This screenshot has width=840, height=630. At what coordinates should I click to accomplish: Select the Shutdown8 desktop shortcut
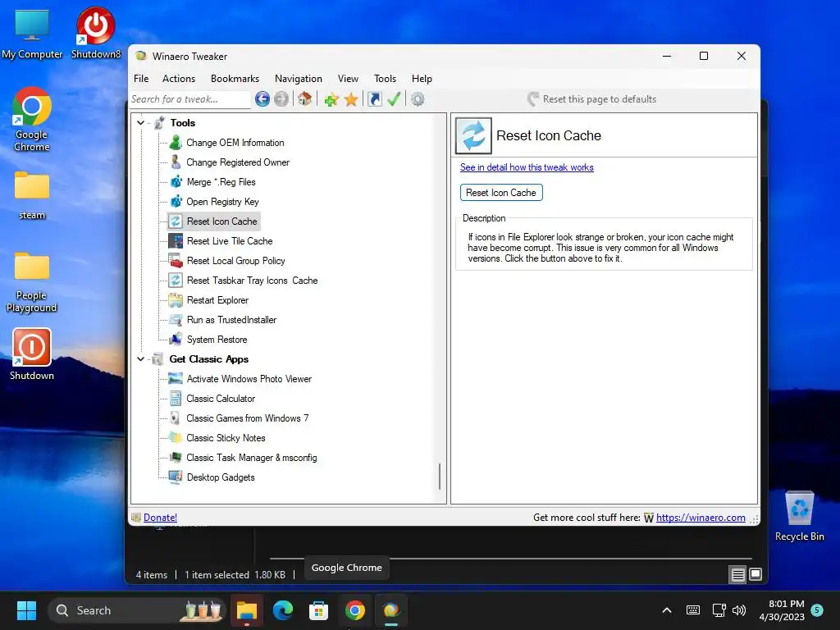point(96,33)
